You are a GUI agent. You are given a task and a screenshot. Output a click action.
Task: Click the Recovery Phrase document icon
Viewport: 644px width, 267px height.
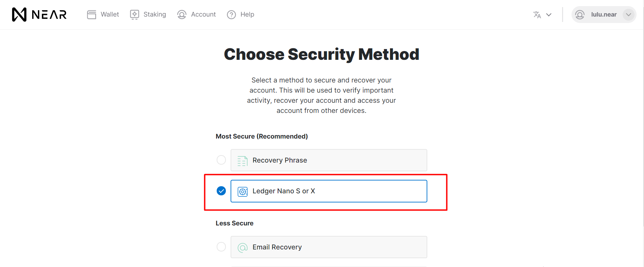242,160
